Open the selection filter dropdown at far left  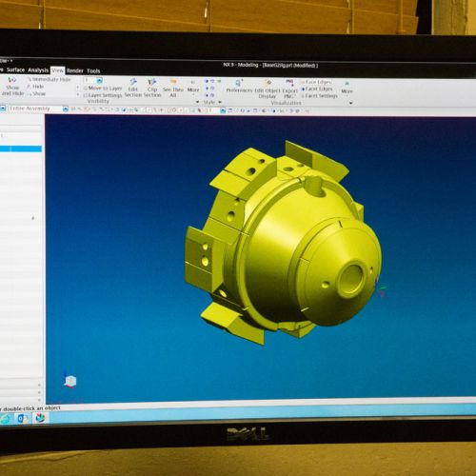click(3, 109)
